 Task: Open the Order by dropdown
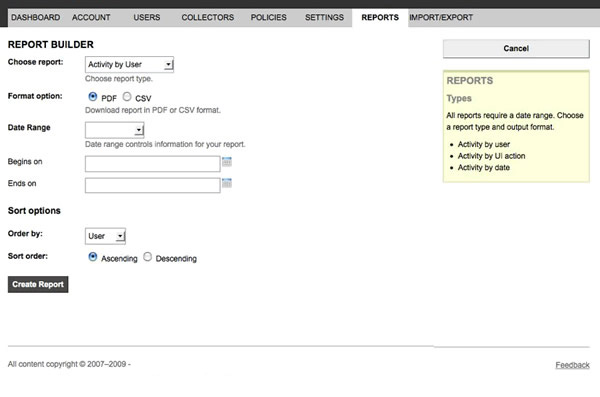(x=105, y=236)
